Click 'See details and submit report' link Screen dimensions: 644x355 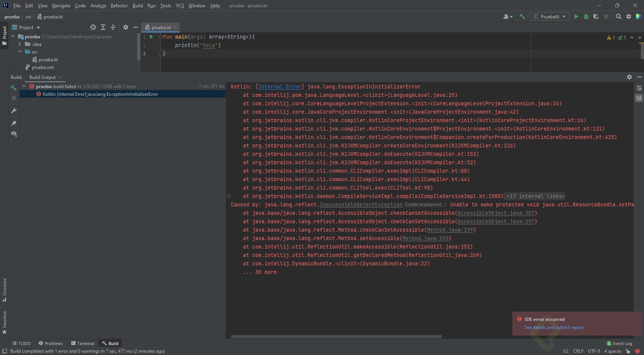(x=554, y=327)
